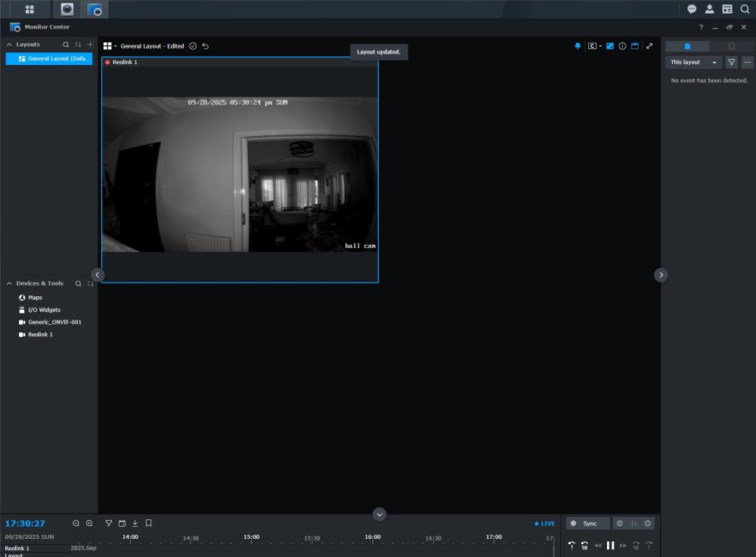Image resolution: width=756 pixels, height=557 pixels.
Task: Switch to the alerts bell tab
Action: [x=687, y=46]
